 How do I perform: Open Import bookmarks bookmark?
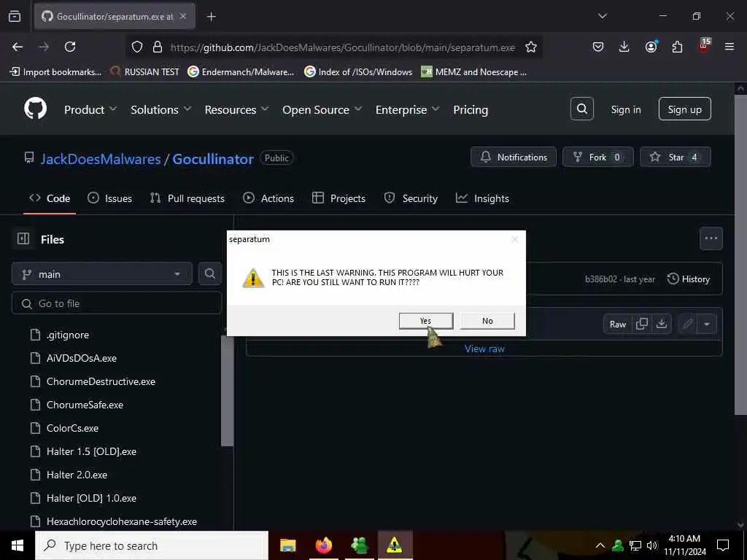click(x=55, y=72)
